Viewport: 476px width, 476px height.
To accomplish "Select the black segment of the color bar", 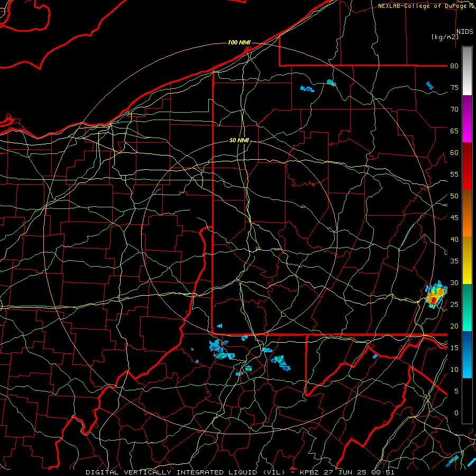I will pyautogui.click(x=467, y=401).
